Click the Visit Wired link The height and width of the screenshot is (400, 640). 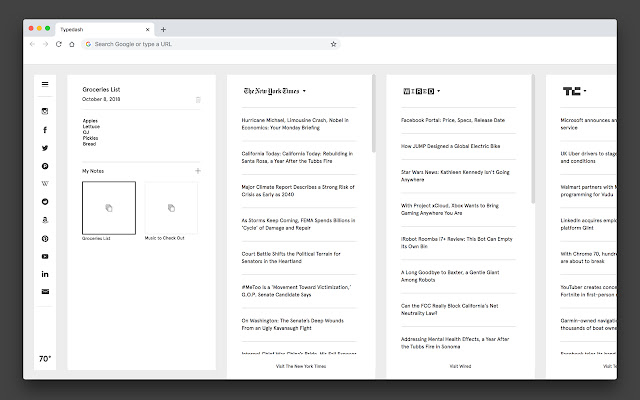(x=460, y=366)
